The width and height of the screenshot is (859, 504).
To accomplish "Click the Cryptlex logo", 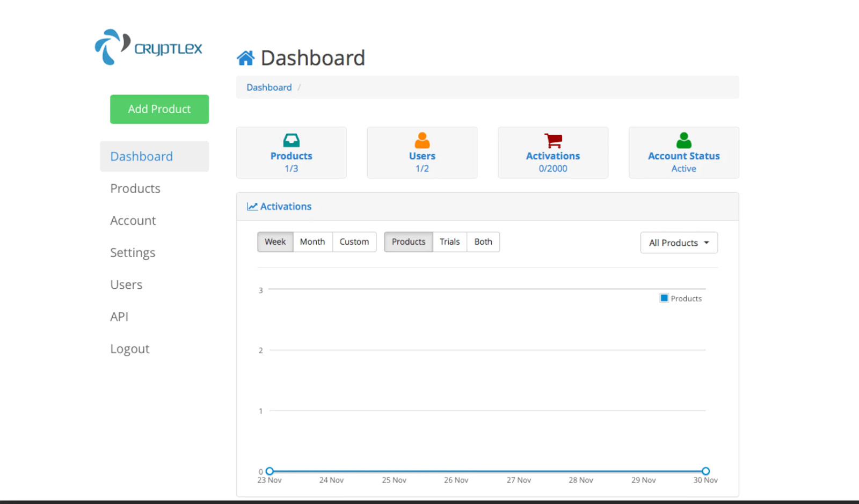I will 148,47.
